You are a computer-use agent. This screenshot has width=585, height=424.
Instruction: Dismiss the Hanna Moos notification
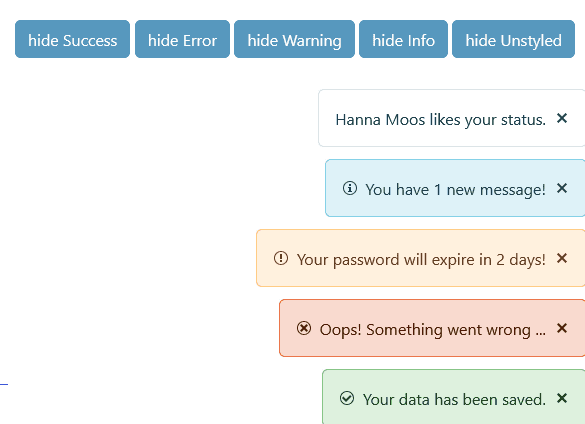[x=562, y=118]
